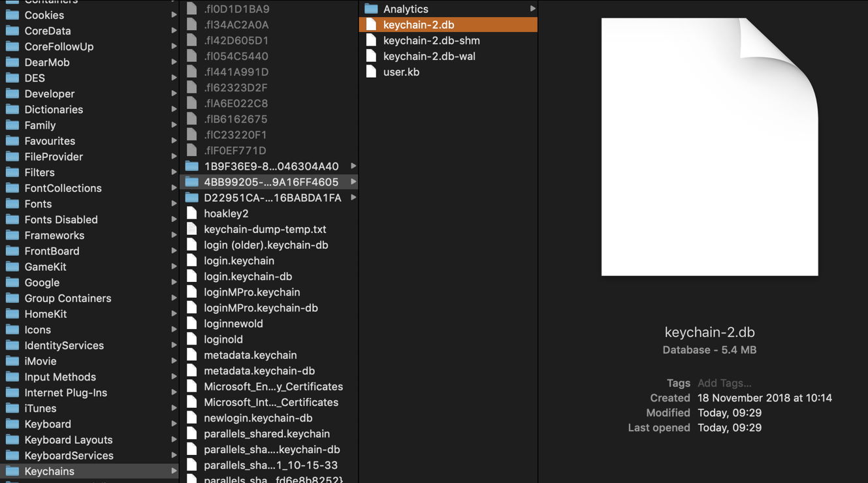Expand the Analytics folder arrow
The image size is (868, 483).
click(533, 8)
